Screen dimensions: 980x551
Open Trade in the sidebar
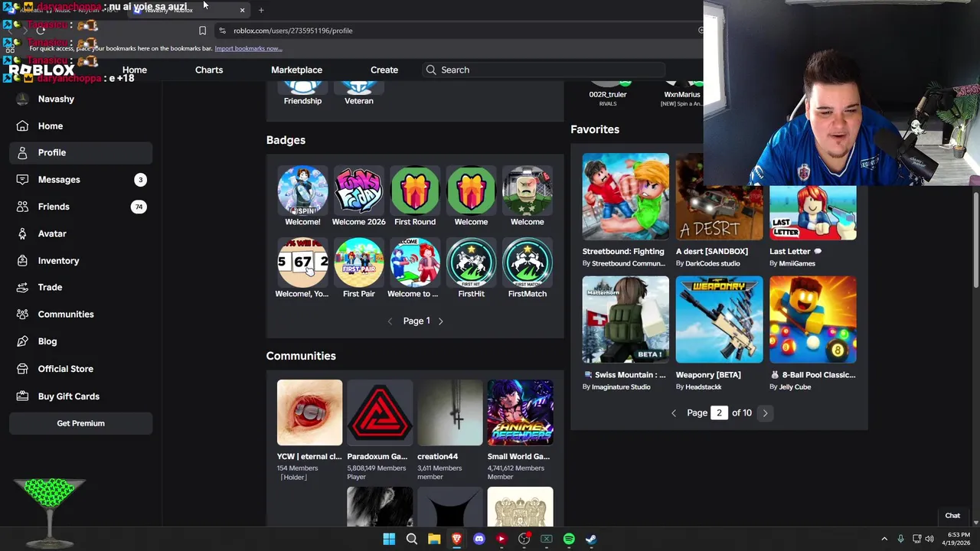click(x=81, y=287)
